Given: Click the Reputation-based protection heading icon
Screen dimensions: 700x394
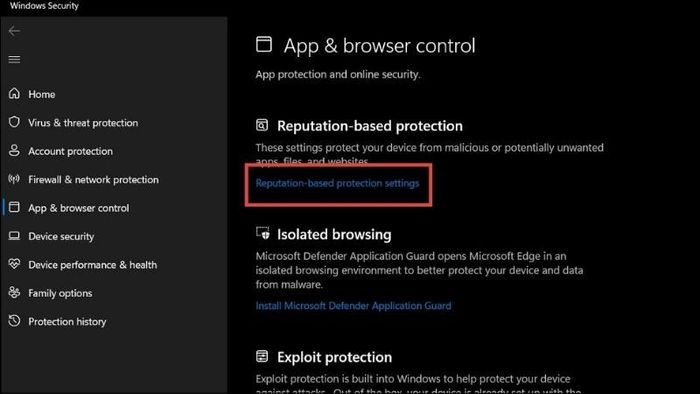Looking at the screenshot, I should [262, 125].
